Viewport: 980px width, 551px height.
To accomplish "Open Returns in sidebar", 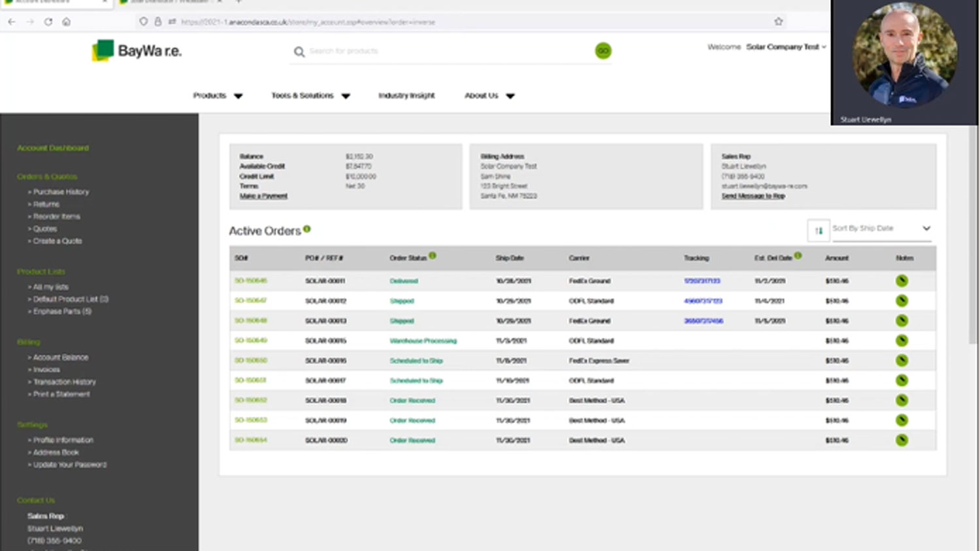I will (x=46, y=205).
